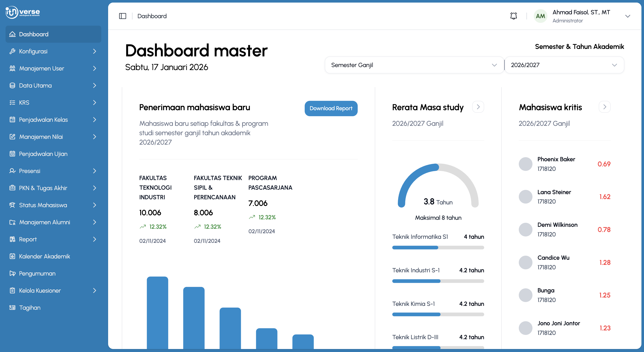The height and width of the screenshot is (352, 644).
Task: Select Dashboard in the sidebar
Action: pos(53,34)
